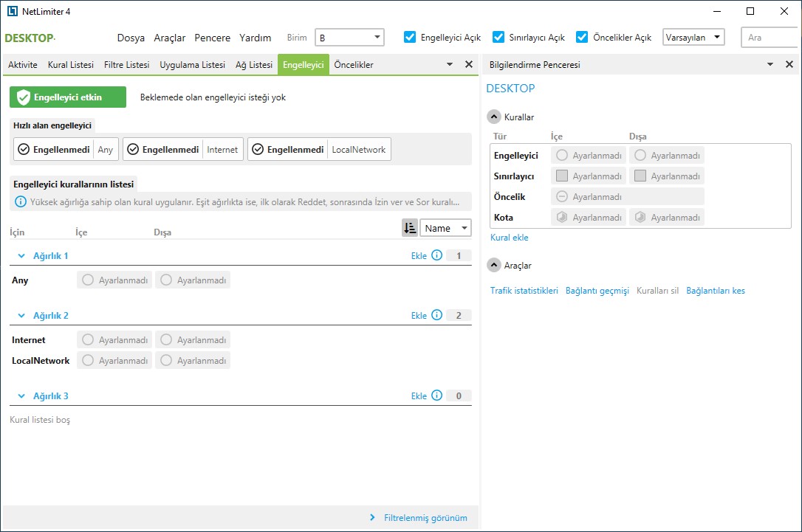Click Engellenmedi quick blocker for Internet
Image resolution: width=802 pixels, height=532 pixels.
[183, 149]
